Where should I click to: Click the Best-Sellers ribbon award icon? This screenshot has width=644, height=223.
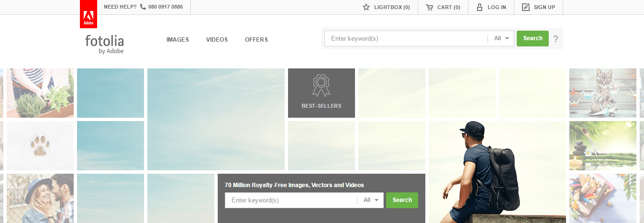tap(321, 86)
